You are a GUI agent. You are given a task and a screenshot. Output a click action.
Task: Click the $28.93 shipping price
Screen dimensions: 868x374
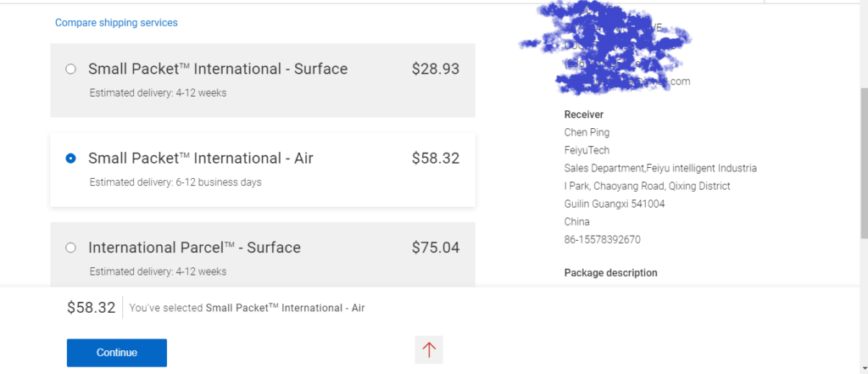(x=436, y=69)
